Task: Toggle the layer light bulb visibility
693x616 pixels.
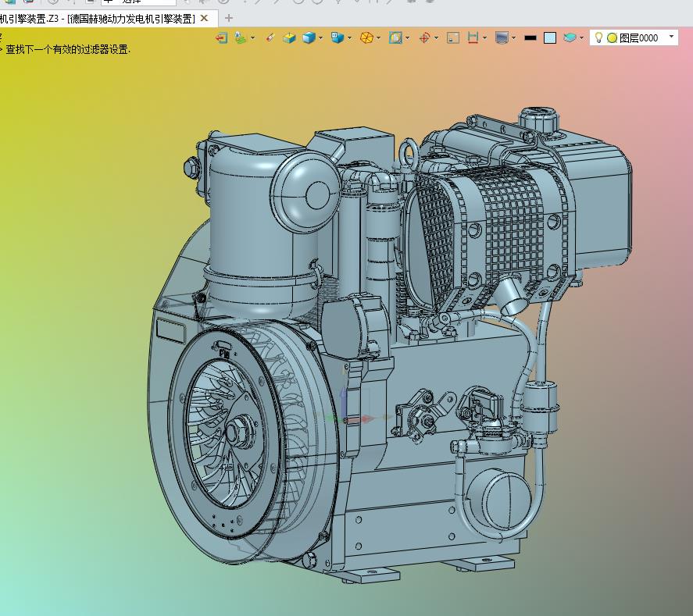Action: pos(598,37)
